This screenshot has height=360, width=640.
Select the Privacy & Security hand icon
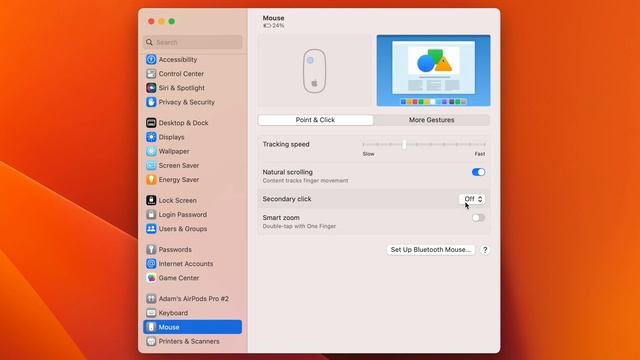point(151,102)
